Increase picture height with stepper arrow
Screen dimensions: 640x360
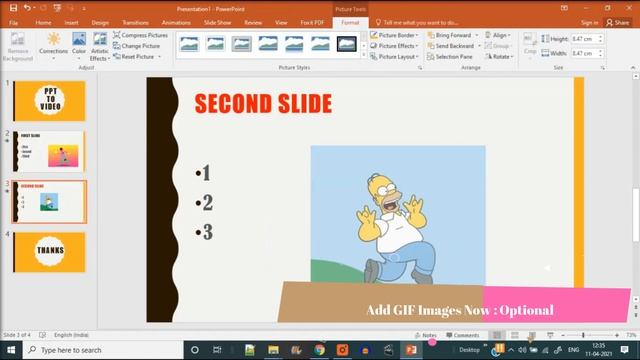[x=600, y=37]
